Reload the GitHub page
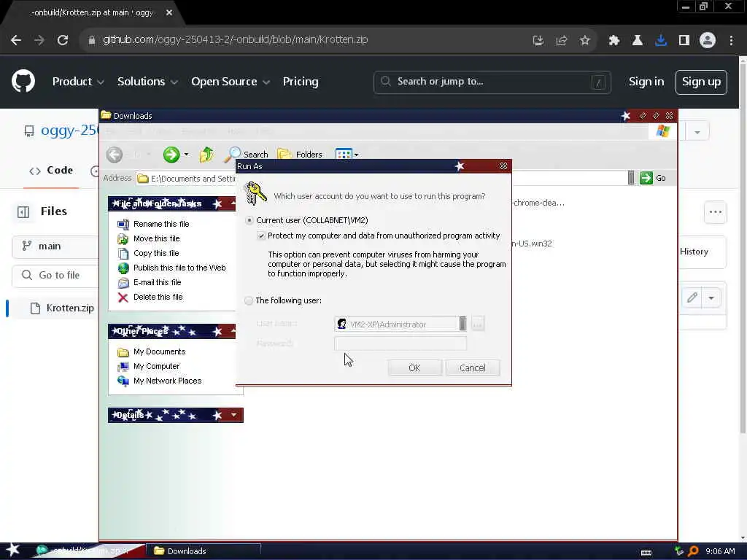The height and width of the screenshot is (560, 747). [x=63, y=40]
